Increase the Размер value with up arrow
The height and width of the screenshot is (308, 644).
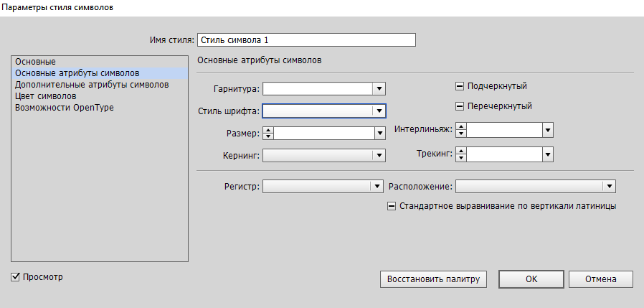(x=268, y=129)
